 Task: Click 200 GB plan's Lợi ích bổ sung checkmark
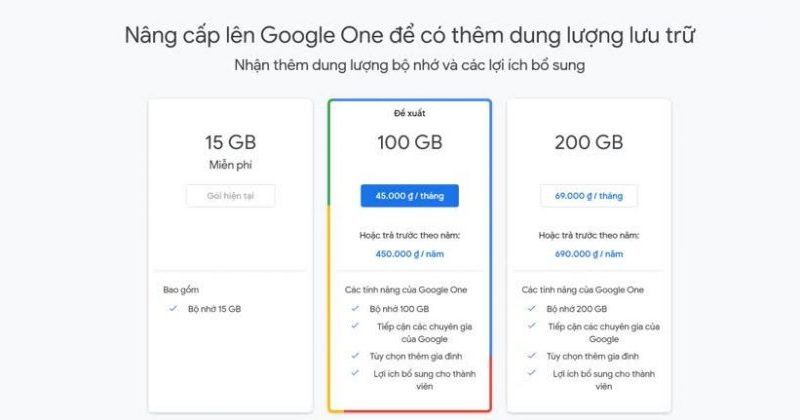tap(531, 373)
